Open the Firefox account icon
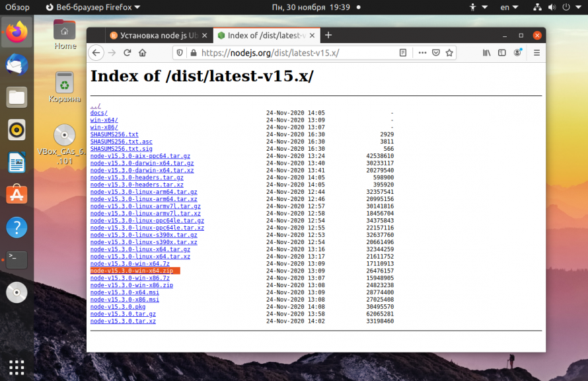The width and height of the screenshot is (588, 381). click(x=517, y=53)
